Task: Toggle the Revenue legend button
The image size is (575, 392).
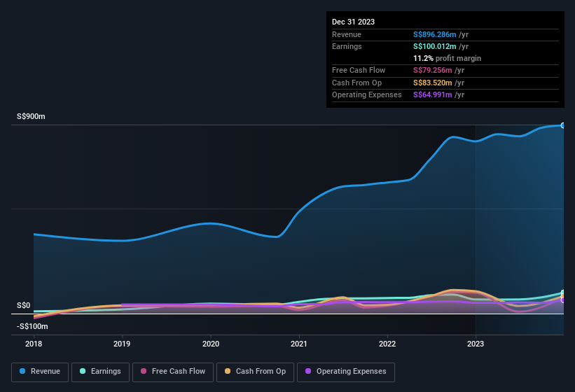Action: click(40, 372)
